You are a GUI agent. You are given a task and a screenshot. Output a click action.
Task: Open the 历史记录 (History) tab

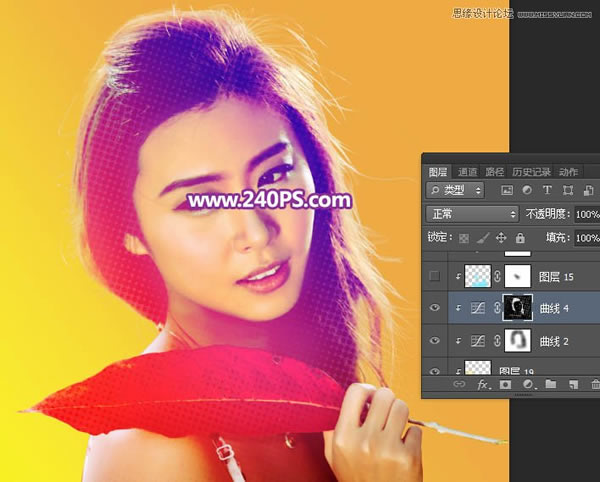[531, 172]
